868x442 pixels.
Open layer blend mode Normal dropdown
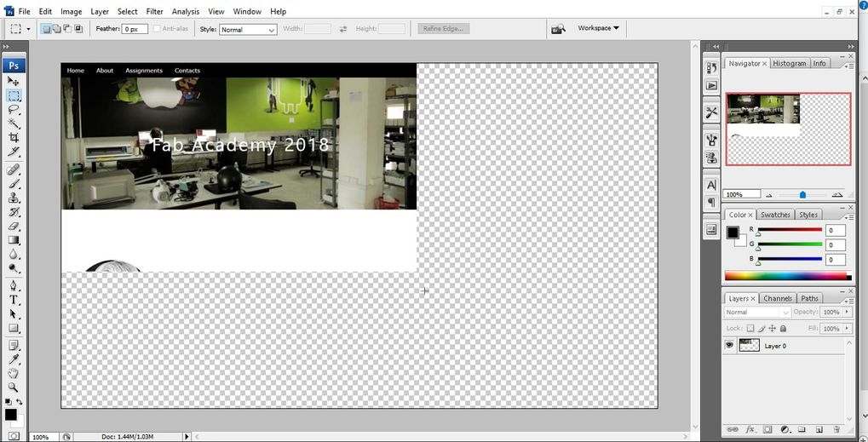tap(757, 312)
